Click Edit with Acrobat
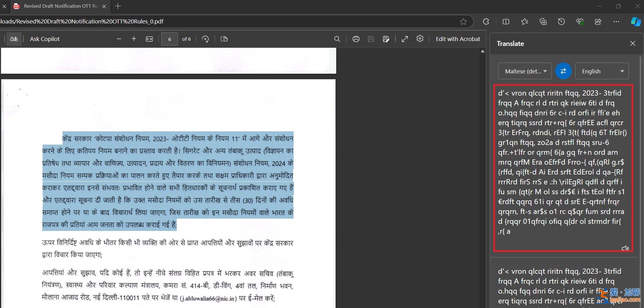Screen dimensions: 644x308 tap(458, 39)
